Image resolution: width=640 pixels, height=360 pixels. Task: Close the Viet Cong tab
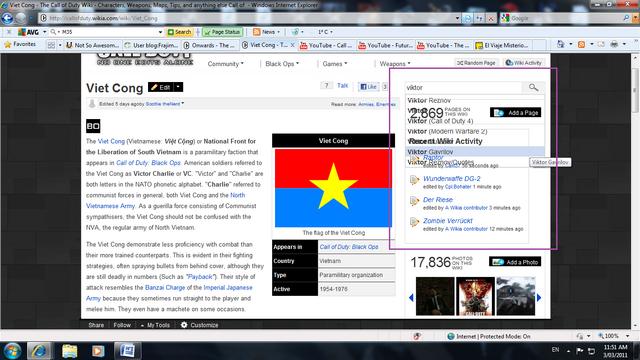click(x=292, y=45)
